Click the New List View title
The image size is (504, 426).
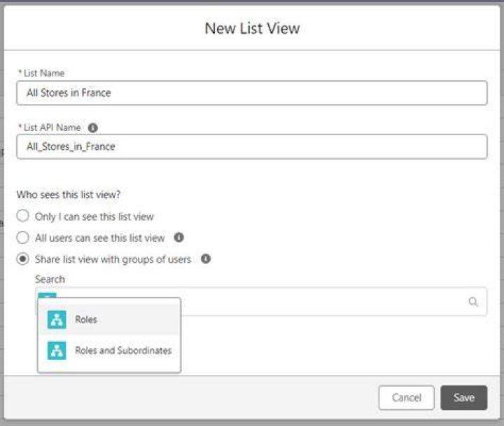[252, 28]
